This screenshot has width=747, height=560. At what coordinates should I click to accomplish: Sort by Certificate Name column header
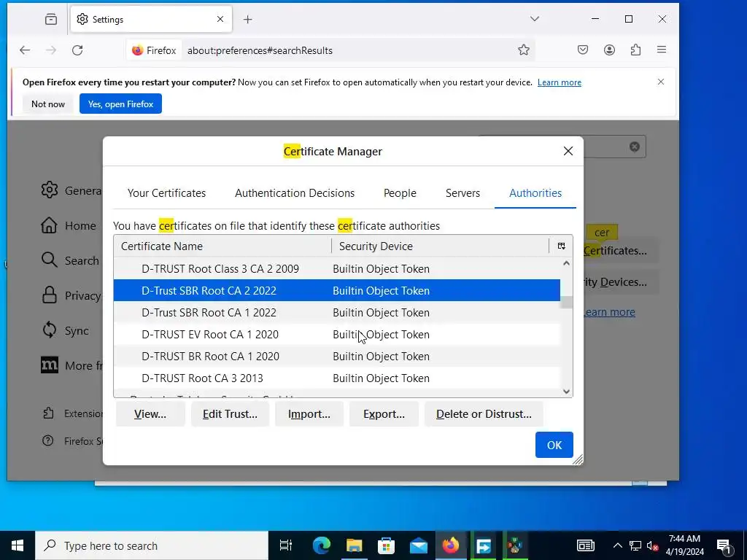pyautogui.click(x=222, y=246)
